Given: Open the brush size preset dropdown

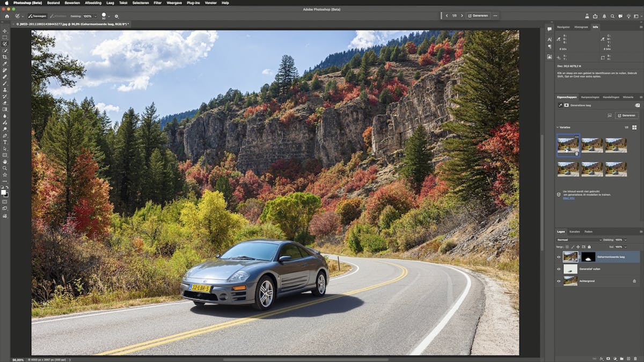Looking at the screenshot, I should [109, 16].
